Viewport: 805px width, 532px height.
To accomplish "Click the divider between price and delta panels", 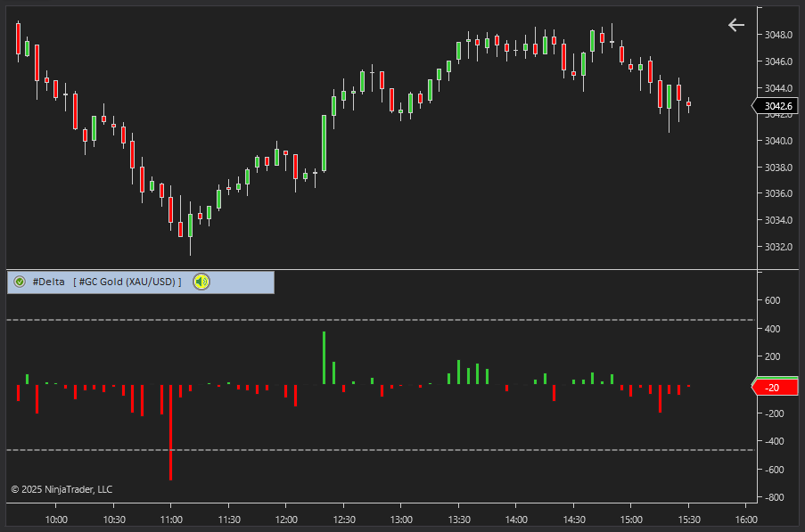I will [381, 269].
